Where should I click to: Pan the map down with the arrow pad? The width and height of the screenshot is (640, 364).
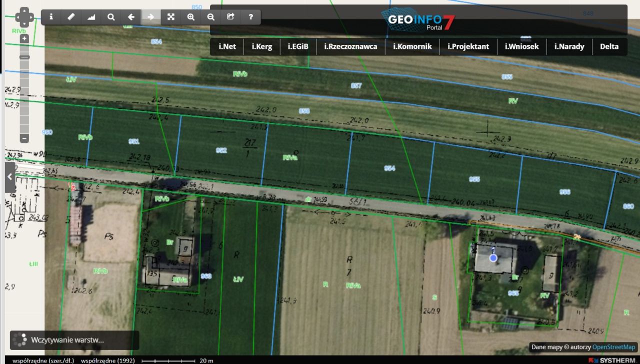pyautogui.click(x=24, y=24)
